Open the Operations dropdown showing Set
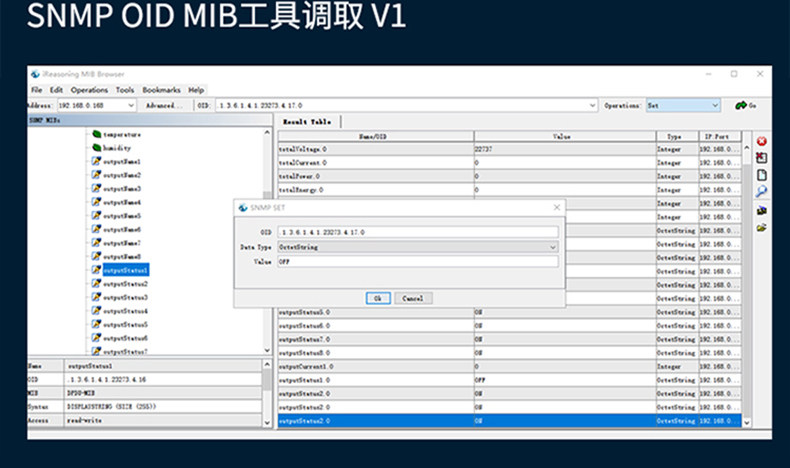 point(683,105)
